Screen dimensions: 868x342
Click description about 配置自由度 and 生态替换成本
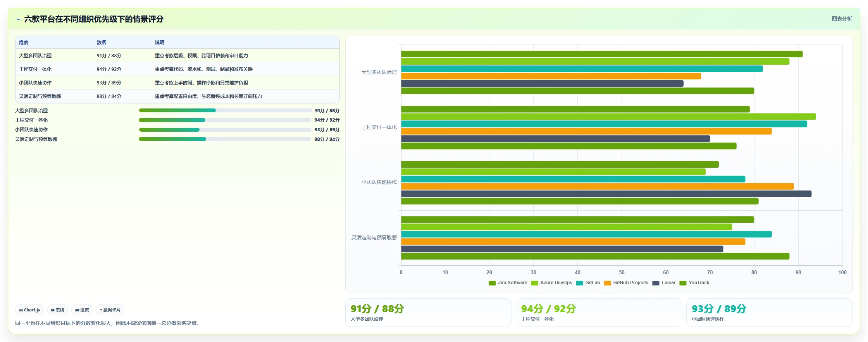pyautogui.click(x=208, y=96)
